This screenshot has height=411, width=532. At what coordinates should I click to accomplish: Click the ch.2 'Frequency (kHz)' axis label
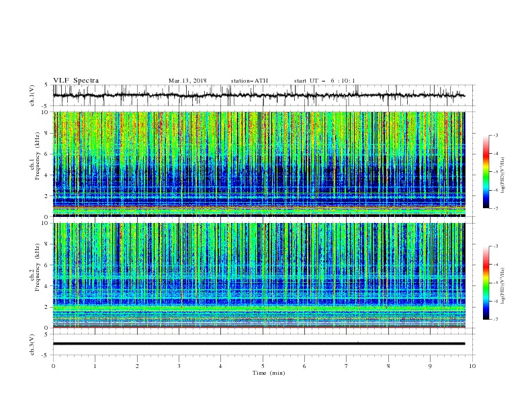pos(37,267)
